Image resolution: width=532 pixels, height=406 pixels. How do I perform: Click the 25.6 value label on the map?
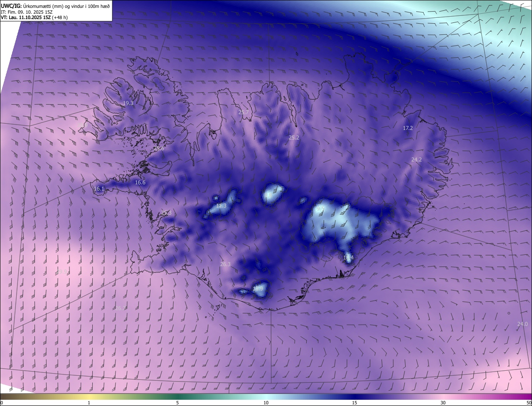[x=159, y=148]
